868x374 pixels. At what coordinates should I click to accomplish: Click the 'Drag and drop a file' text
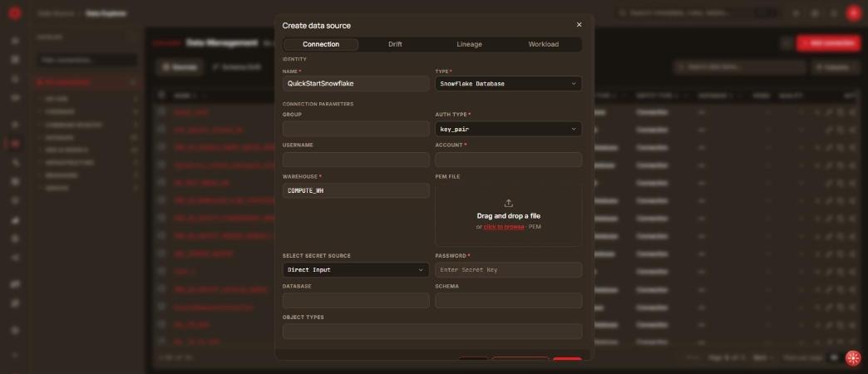point(508,216)
